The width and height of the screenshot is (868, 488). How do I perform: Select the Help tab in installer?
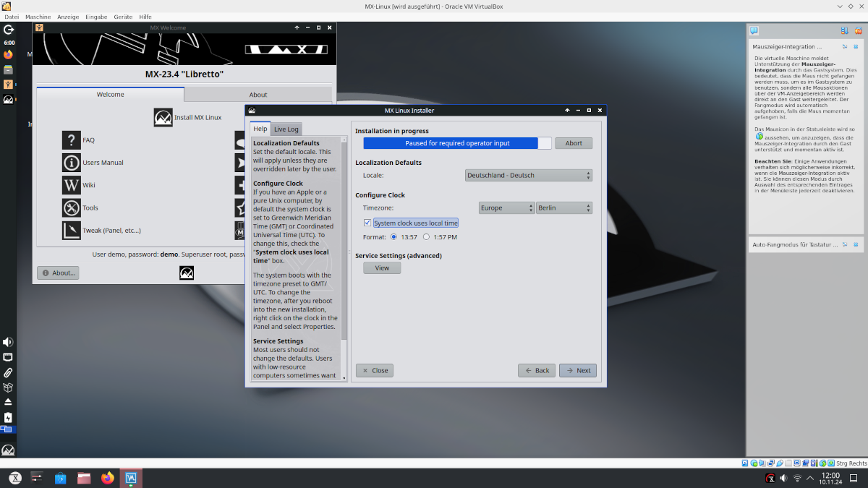[260, 129]
